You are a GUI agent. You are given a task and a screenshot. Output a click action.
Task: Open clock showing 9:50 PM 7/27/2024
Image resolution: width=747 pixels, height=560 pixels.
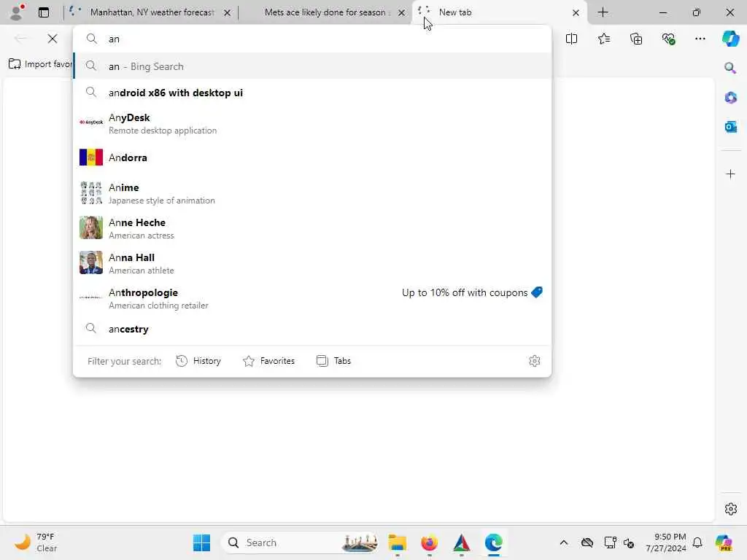point(665,542)
